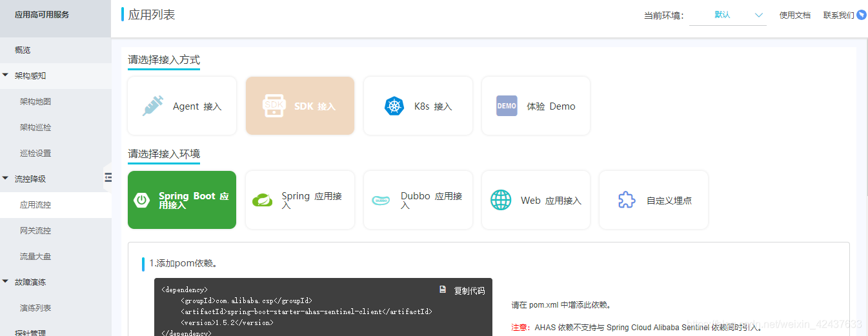Viewport: 868px width, 336px height.
Task: Click the blue contact-us round icon
Action: click(862, 15)
